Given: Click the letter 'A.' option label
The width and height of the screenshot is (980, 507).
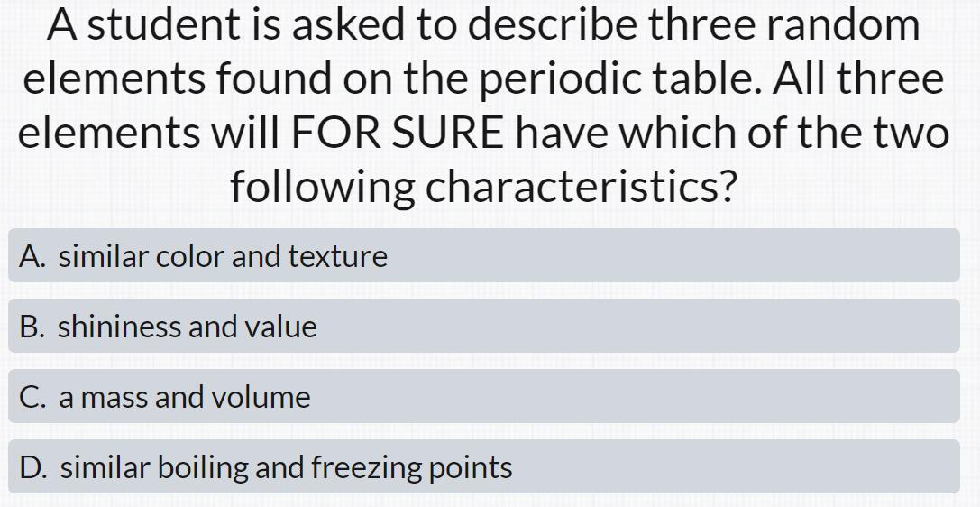Looking at the screenshot, I should pos(34,257).
